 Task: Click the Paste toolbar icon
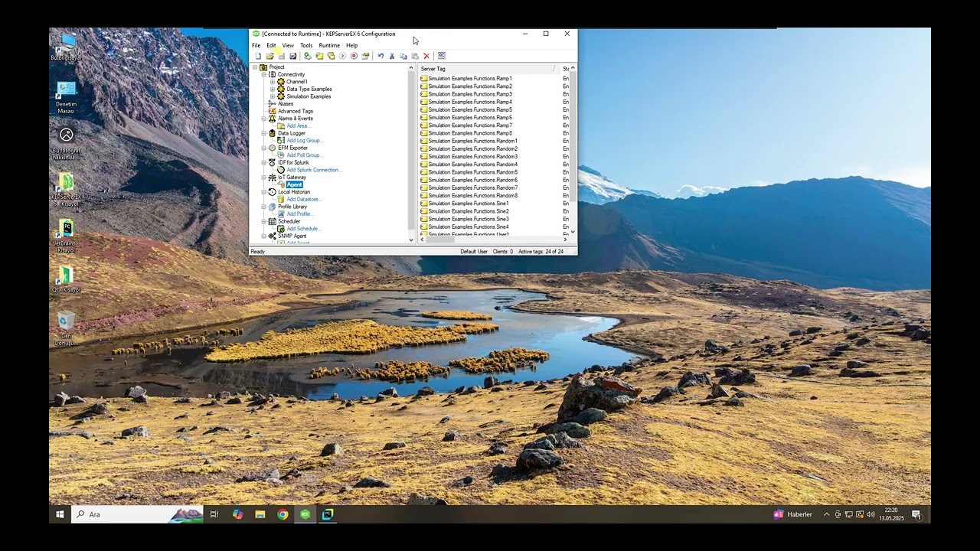tap(415, 56)
